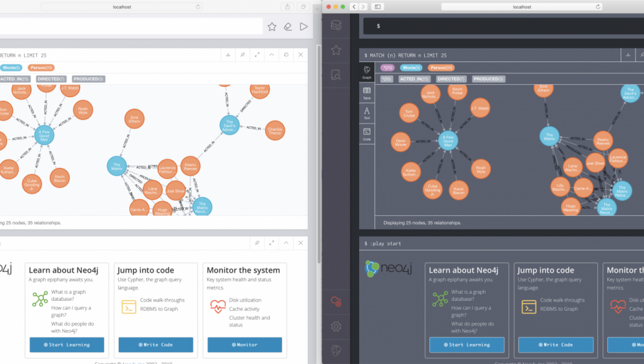Close the light-theme guide frame
Screen dimensions: 644x364
click(x=301, y=243)
